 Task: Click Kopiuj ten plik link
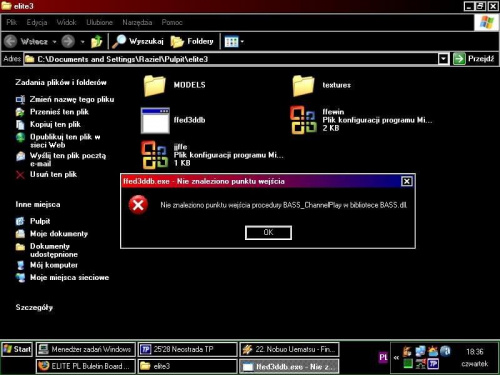[55, 124]
